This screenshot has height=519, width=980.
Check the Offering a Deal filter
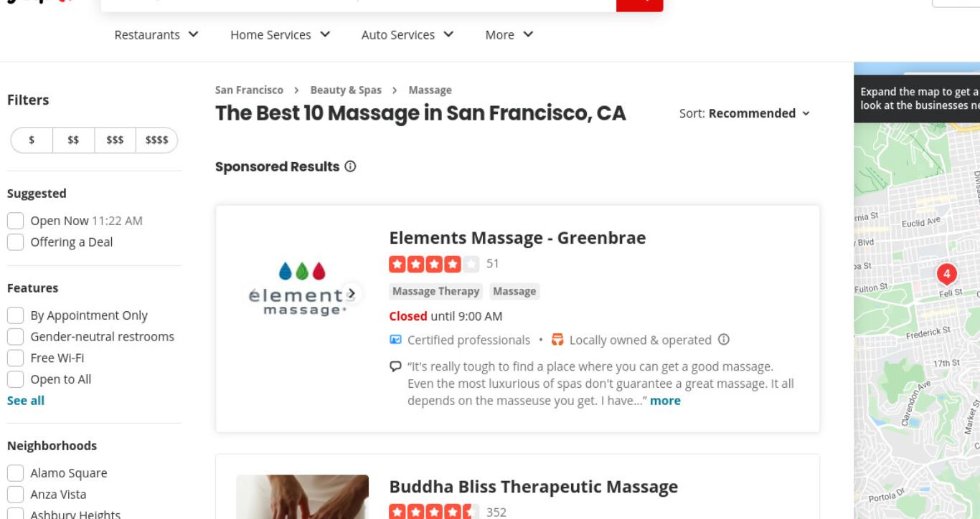[x=15, y=242]
